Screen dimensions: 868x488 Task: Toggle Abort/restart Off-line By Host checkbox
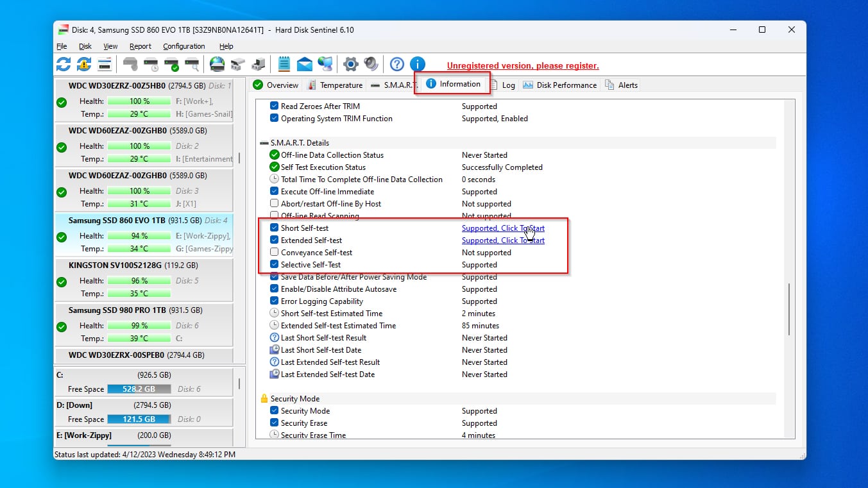(275, 204)
